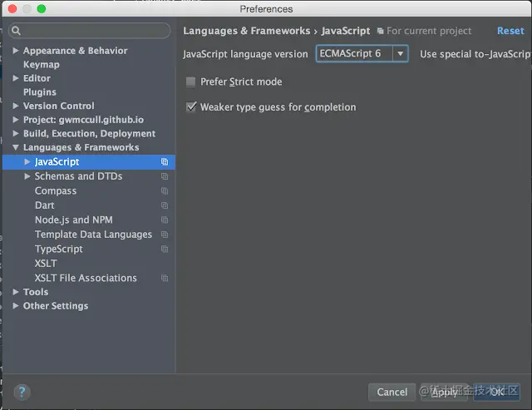The height and width of the screenshot is (410, 532).
Task: Expand Other Settings section
Action: click(16, 306)
